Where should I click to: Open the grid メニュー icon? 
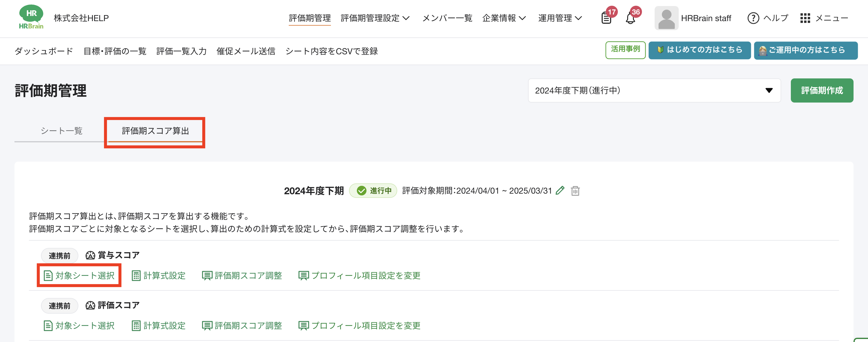pos(805,18)
